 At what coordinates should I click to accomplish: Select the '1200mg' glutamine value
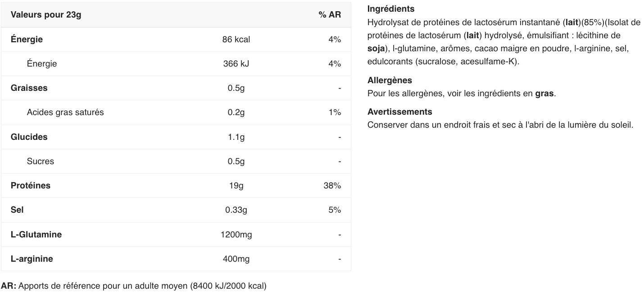pos(236,235)
